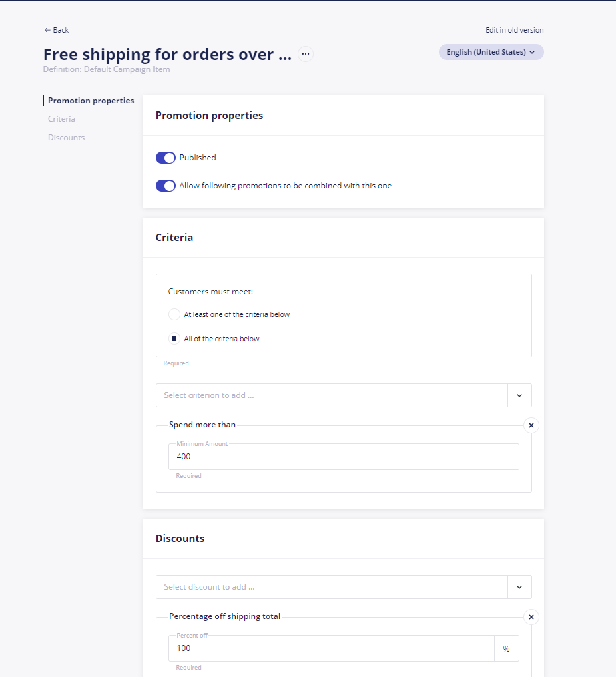The height and width of the screenshot is (677, 616).
Task: Click Edit in old version link
Action: point(514,30)
